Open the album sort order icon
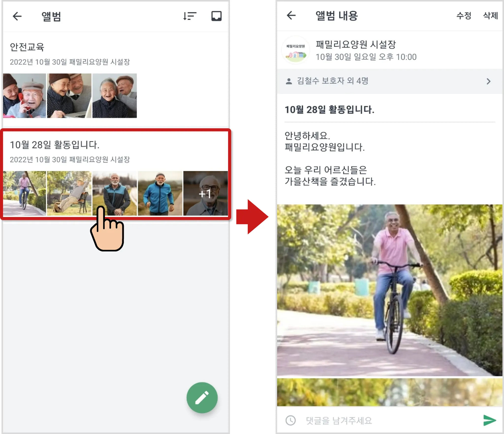 coord(189,16)
